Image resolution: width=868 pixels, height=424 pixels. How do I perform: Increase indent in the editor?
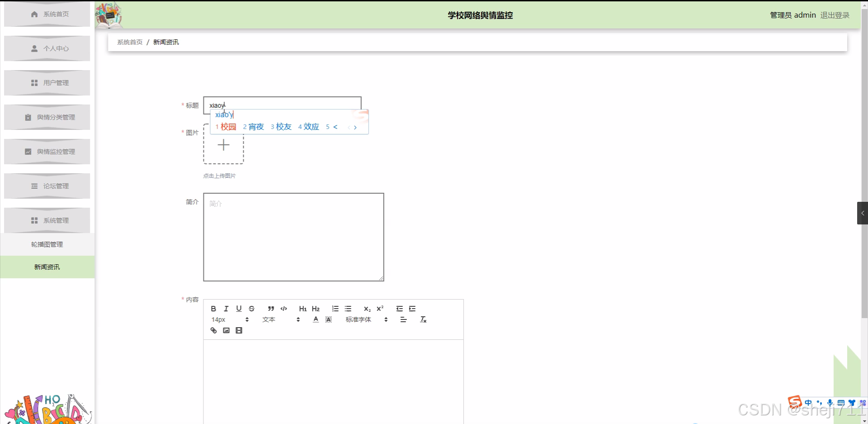pyautogui.click(x=412, y=309)
